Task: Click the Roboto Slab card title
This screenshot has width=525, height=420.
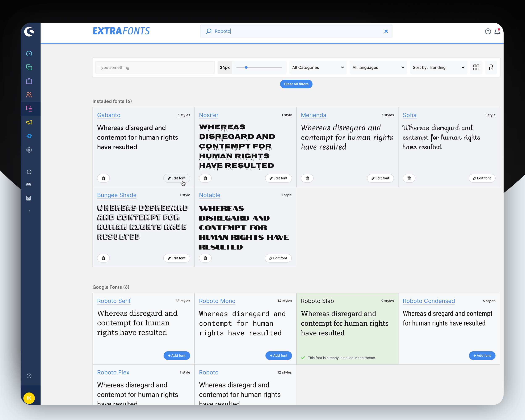Action: pyautogui.click(x=317, y=301)
